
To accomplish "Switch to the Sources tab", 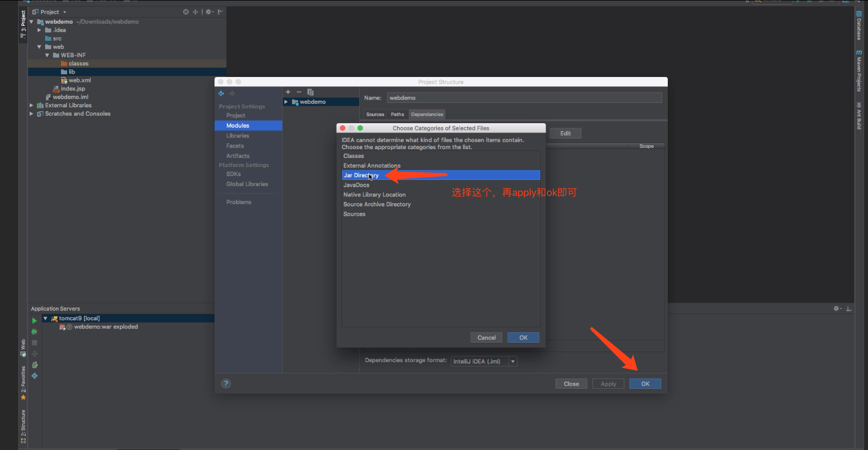I will click(375, 114).
